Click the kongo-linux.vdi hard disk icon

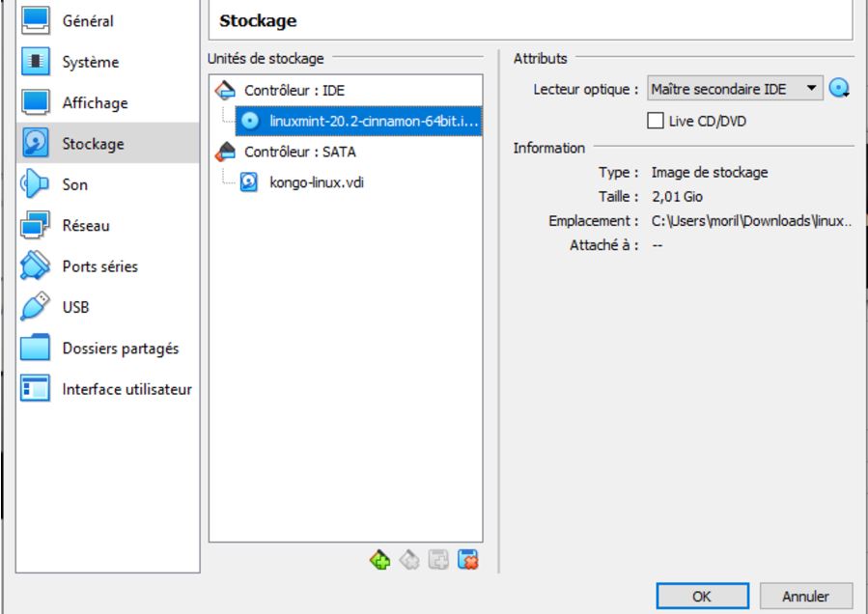tap(249, 181)
